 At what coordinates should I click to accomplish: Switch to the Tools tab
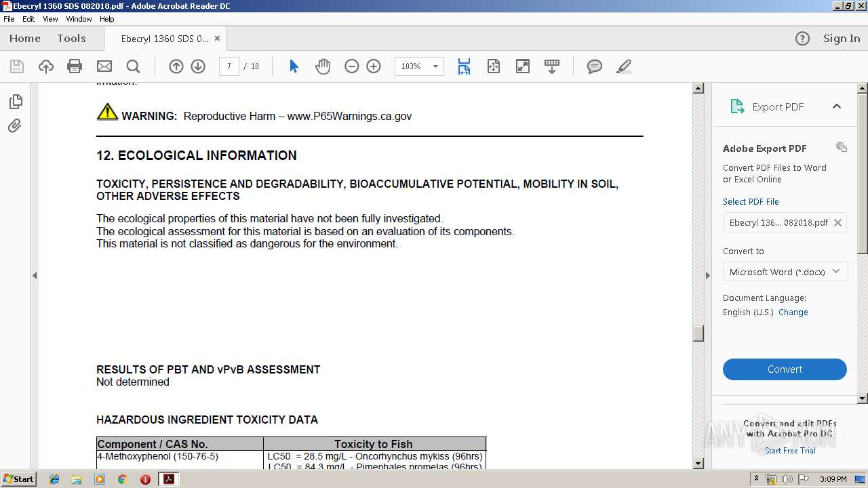(x=71, y=39)
